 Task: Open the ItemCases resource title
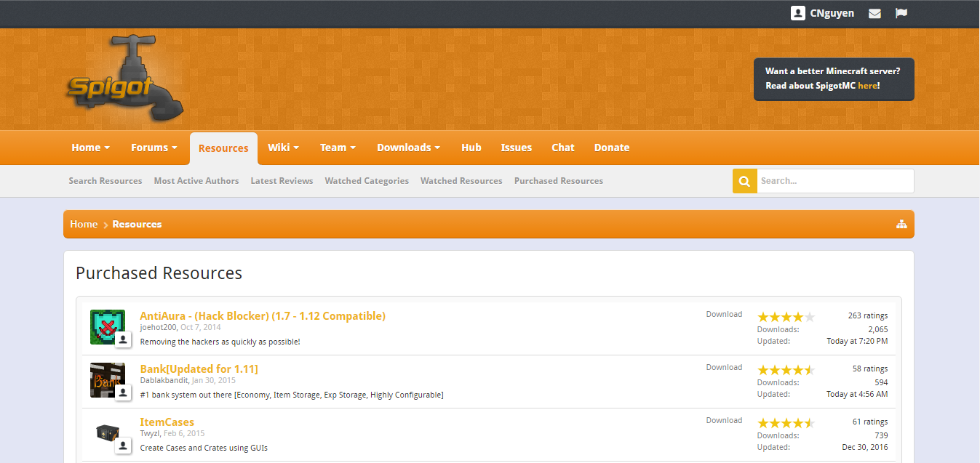[167, 422]
